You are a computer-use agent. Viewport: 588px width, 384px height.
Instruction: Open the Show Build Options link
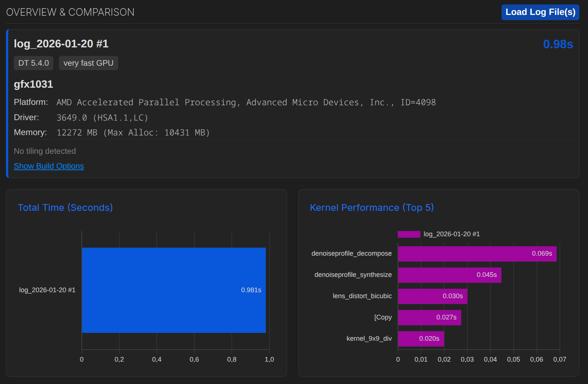tap(49, 166)
